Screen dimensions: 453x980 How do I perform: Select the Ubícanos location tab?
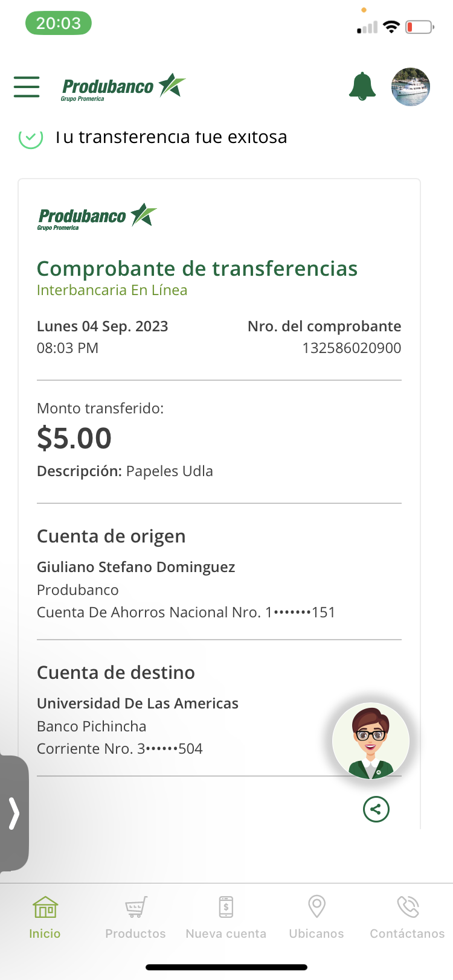pyautogui.click(x=316, y=917)
